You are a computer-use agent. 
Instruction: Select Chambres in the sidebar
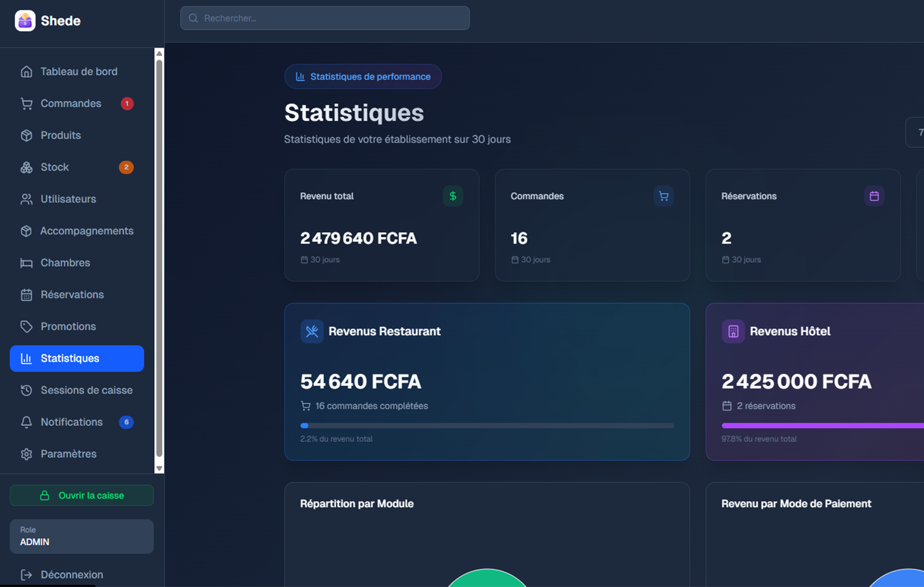click(x=77, y=262)
